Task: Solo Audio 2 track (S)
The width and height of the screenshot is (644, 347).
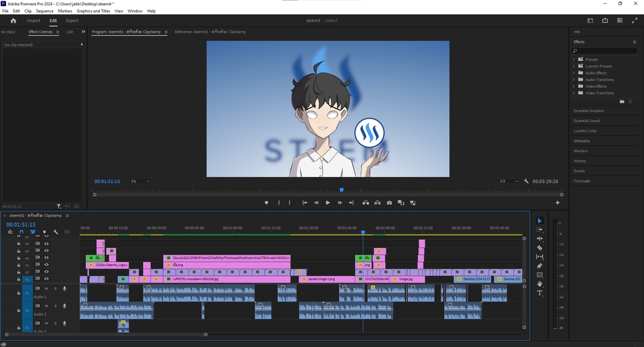Action: click(x=56, y=306)
